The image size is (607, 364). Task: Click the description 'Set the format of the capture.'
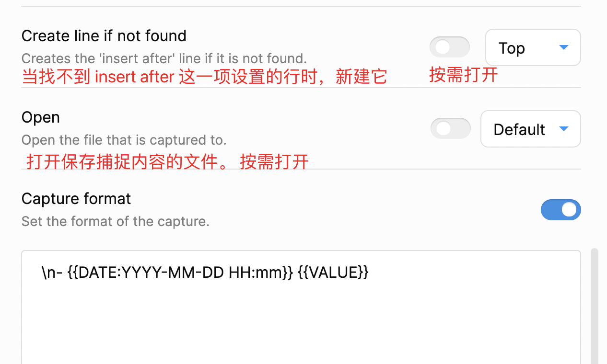[116, 221]
